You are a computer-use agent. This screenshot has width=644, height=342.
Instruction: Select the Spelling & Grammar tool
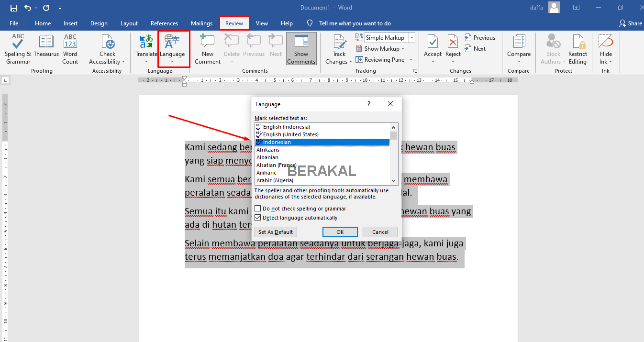point(18,49)
